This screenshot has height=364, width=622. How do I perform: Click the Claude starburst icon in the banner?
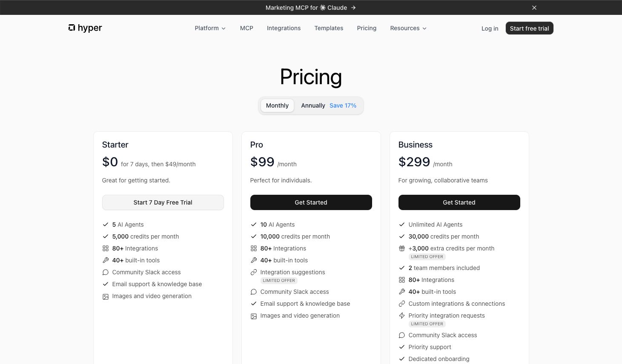coord(323,8)
